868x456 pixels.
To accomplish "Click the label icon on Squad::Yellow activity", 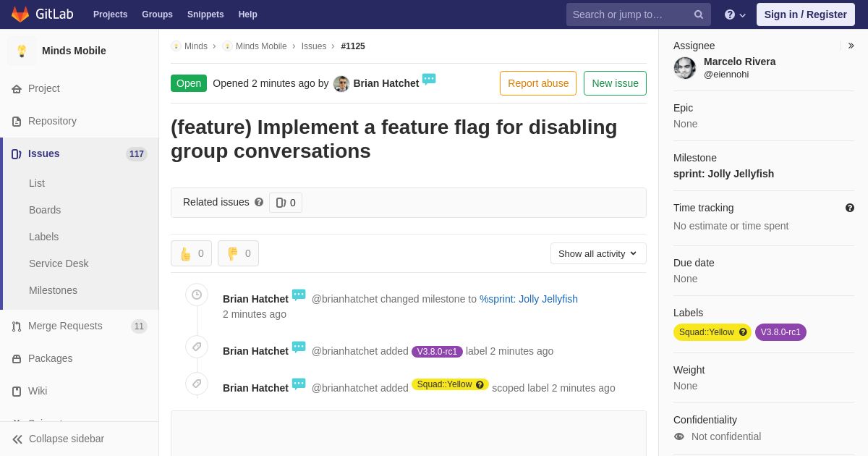I will click(x=197, y=384).
